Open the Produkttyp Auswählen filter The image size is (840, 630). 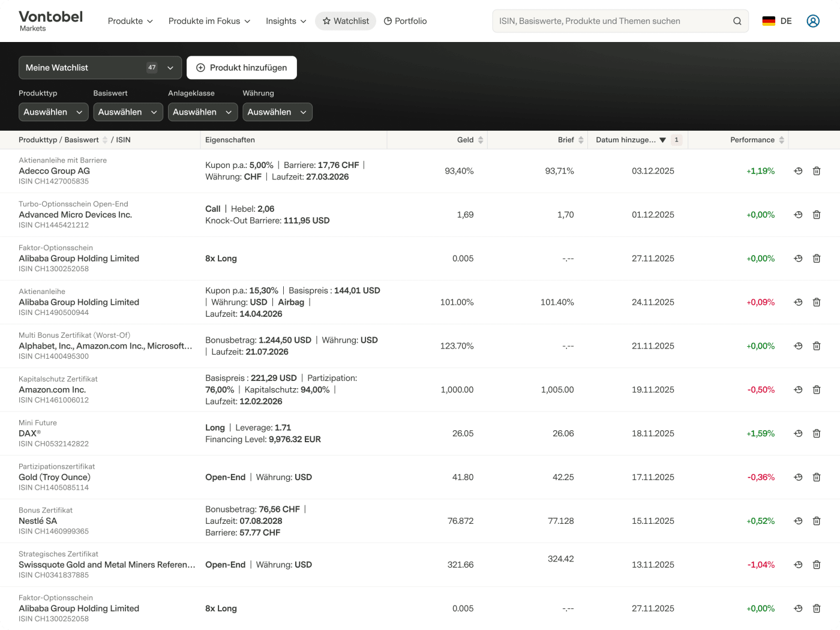click(x=53, y=112)
